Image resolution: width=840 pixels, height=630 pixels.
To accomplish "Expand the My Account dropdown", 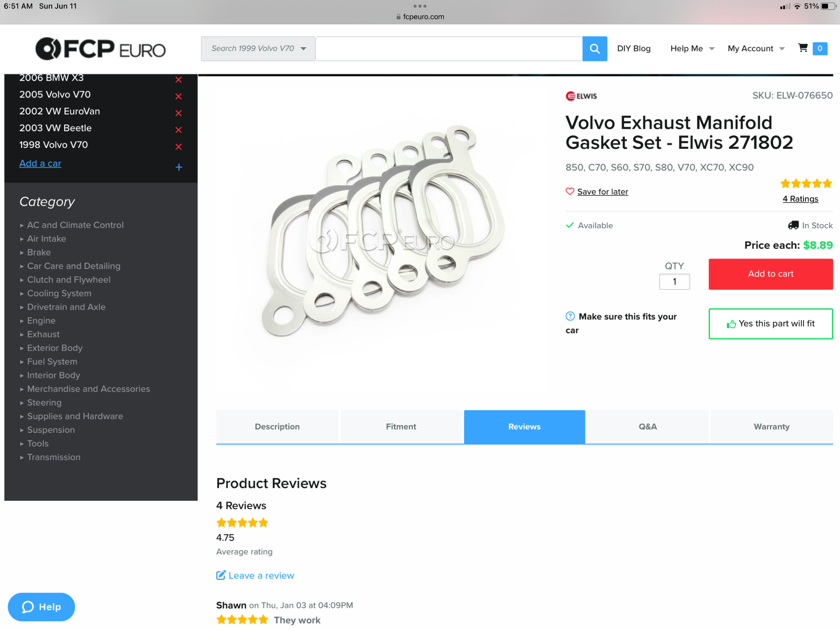I will point(756,49).
